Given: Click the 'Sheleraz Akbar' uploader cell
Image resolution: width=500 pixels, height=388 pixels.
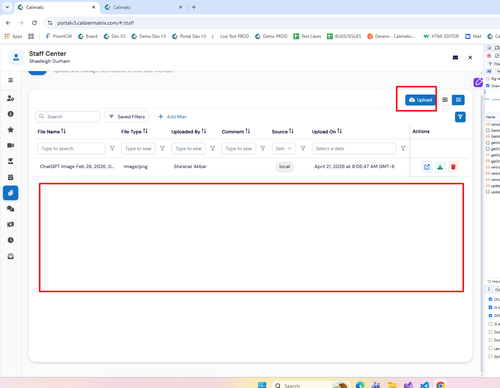Looking at the screenshot, I should [190, 166].
